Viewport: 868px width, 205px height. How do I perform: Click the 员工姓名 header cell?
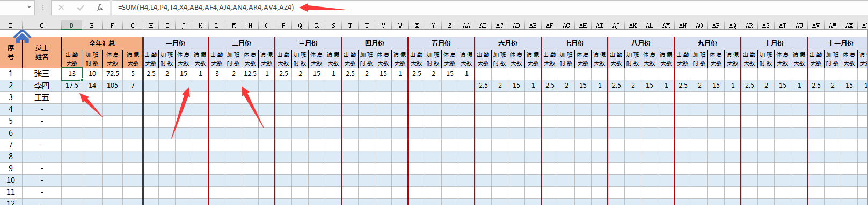point(42,52)
